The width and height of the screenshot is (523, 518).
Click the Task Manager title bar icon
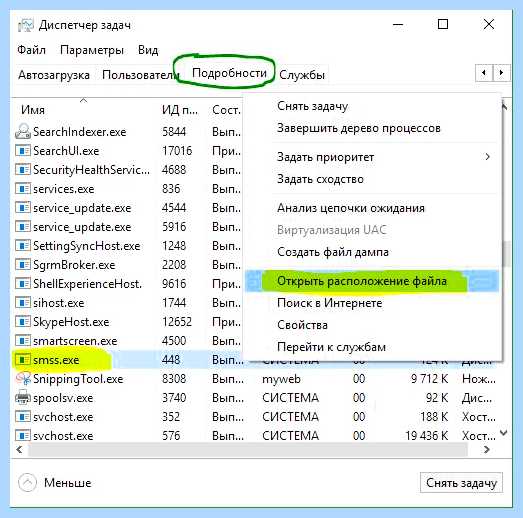pos(26,25)
